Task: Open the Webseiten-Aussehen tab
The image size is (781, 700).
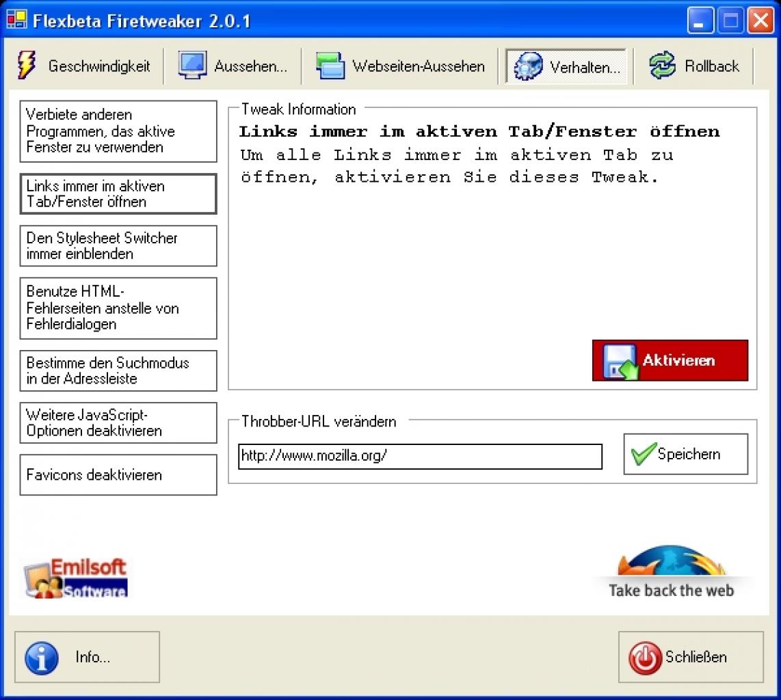Action: point(400,66)
